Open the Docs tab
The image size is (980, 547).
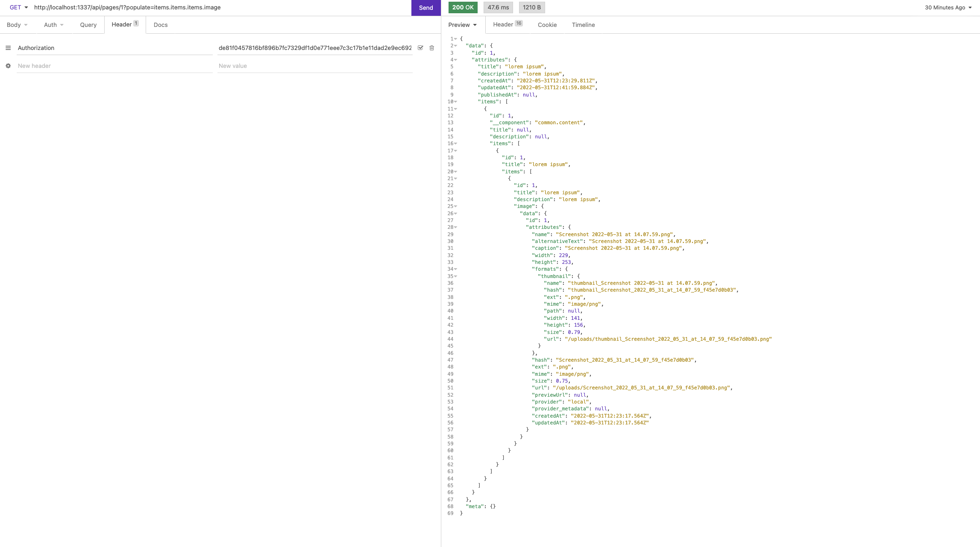[x=161, y=25]
